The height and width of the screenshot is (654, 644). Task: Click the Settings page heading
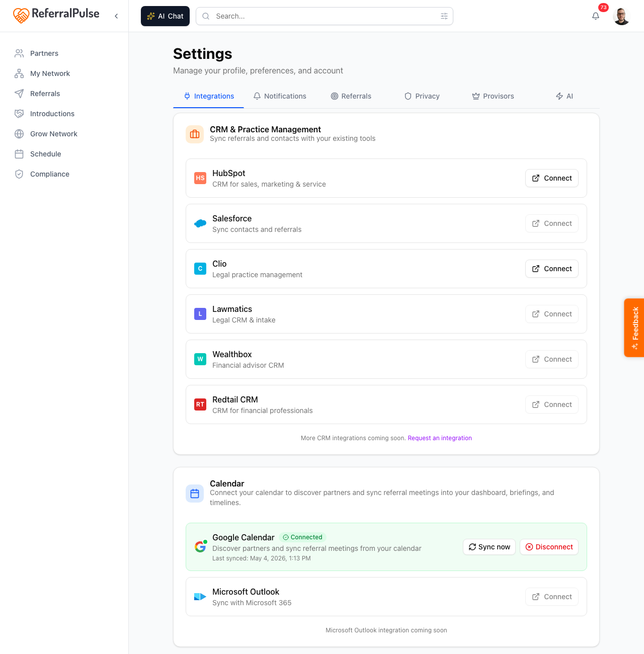point(203,54)
